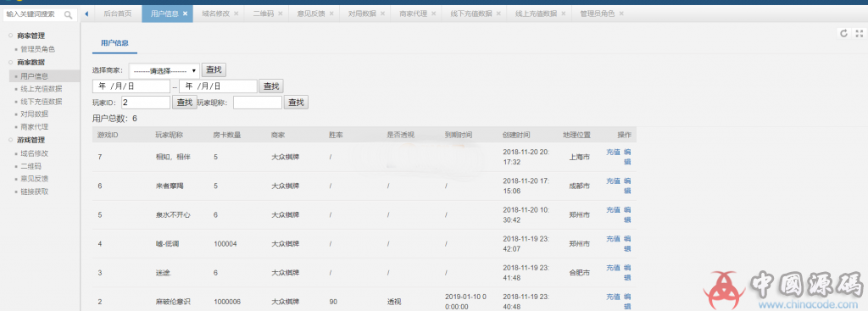
Task: Click 查找 beside the 玩家ID field
Action: [184, 103]
